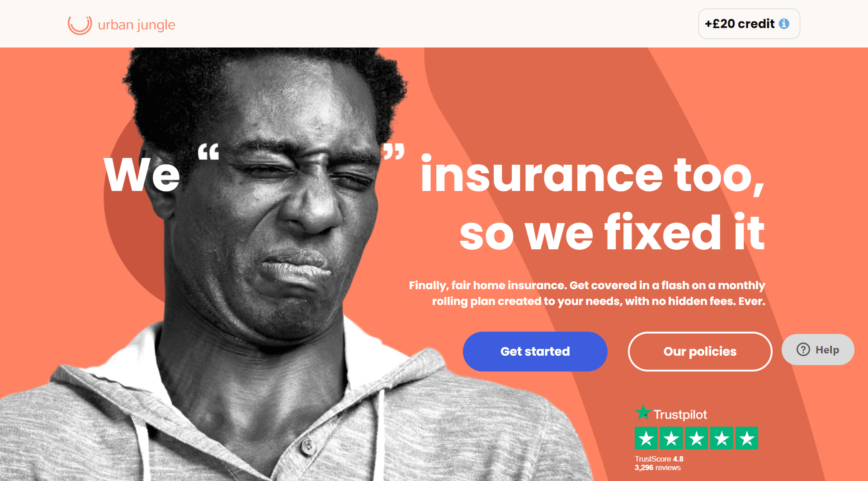Screen dimensions: 868x481
Task: Click the 3,296 reviews text
Action: coord(657,468)
